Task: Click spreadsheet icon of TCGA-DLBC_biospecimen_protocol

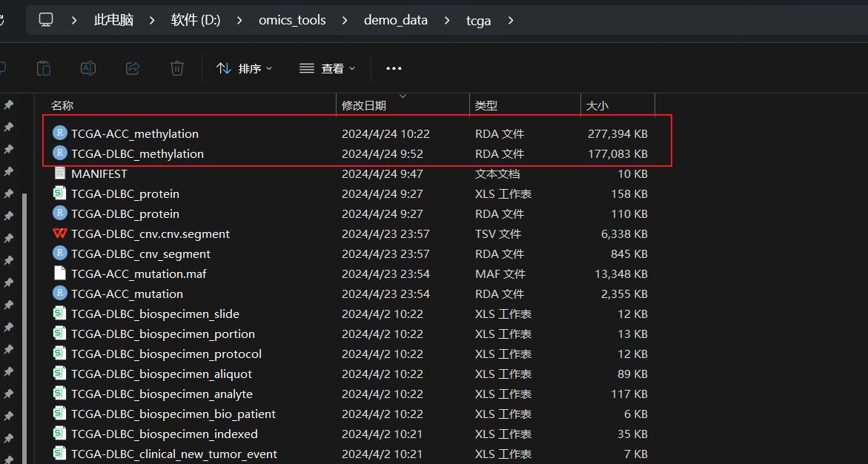Action: point(60,354)
